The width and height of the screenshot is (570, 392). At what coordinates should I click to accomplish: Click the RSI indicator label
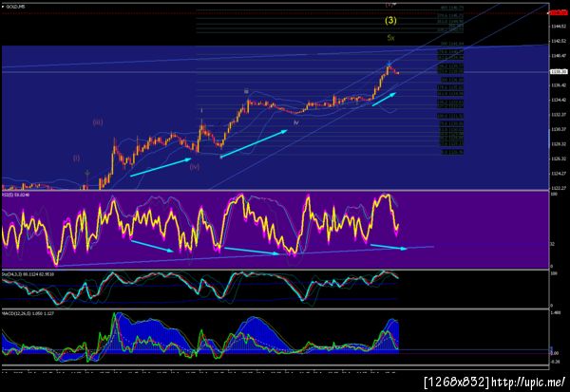[16, 196]
